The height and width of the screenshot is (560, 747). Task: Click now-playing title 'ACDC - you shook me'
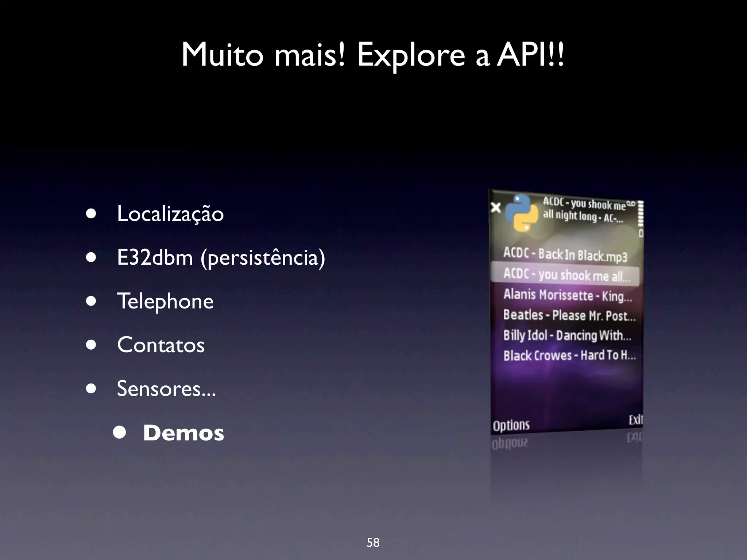[x=584, y=204]
